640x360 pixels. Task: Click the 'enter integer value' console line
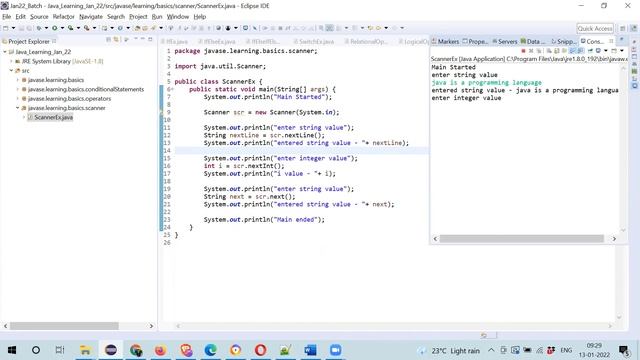tap(466, 98)
